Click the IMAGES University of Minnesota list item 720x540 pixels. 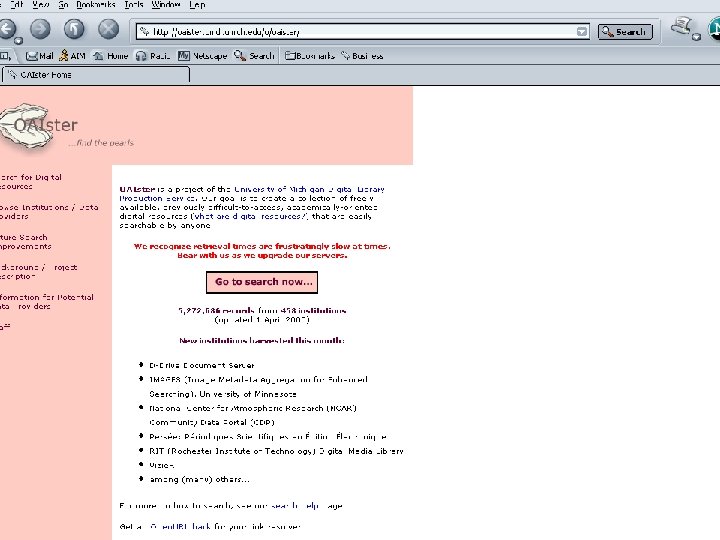tap(258, 387)
